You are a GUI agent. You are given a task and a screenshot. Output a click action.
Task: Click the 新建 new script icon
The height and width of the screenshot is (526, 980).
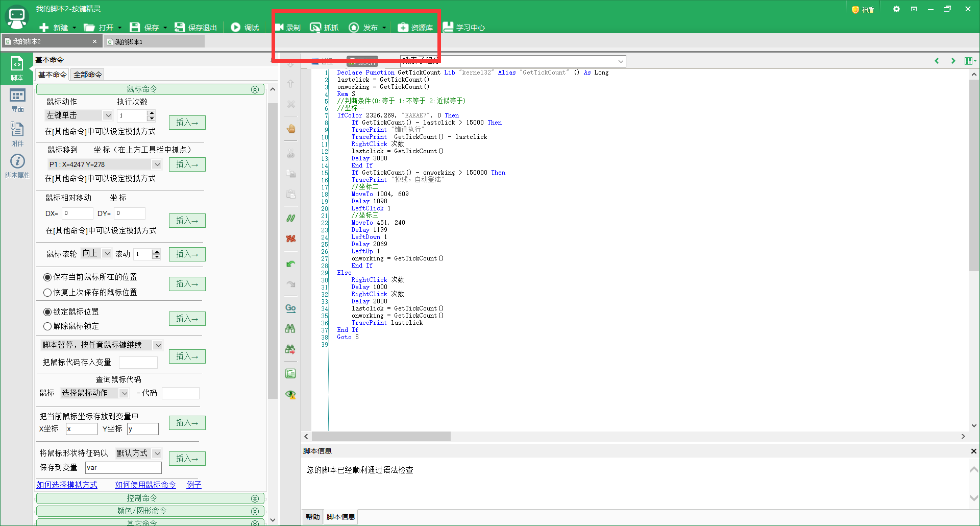click(44, 28)
